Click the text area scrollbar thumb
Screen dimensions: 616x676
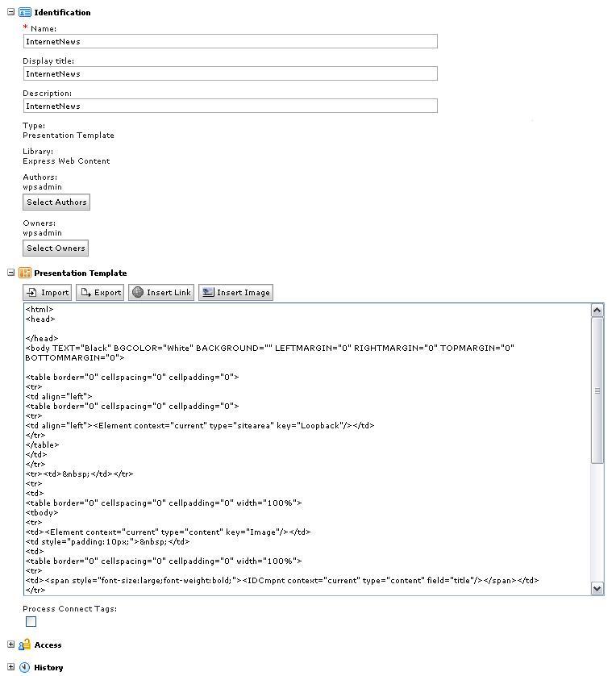597,391
